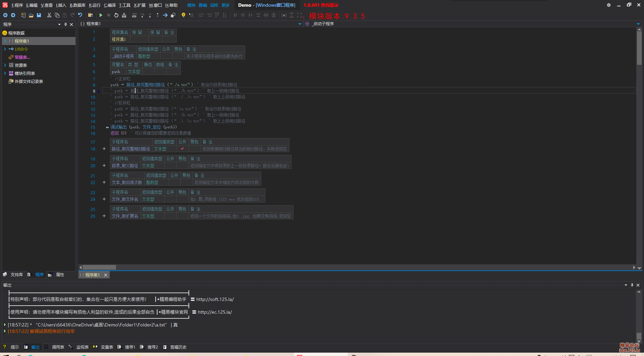Toggle breakpoint with the circle icon
Viewport: 644px width, 356px height.
(x=173, y=15)
